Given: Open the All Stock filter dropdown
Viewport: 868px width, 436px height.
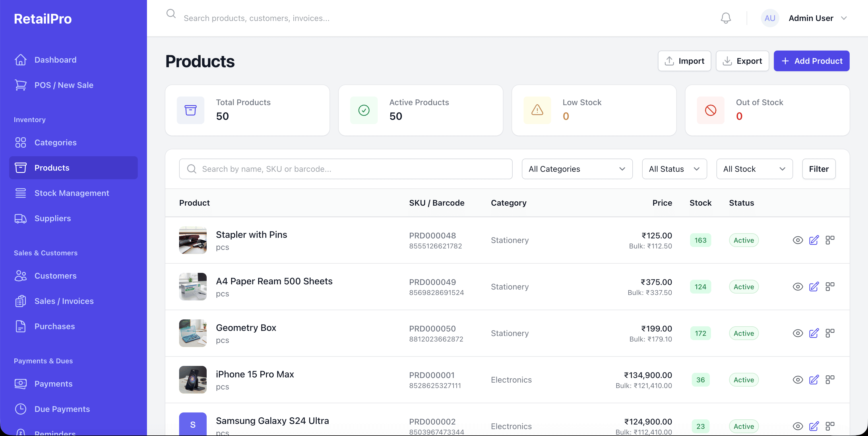Looking at the screenshot, I should click(754, 169).
